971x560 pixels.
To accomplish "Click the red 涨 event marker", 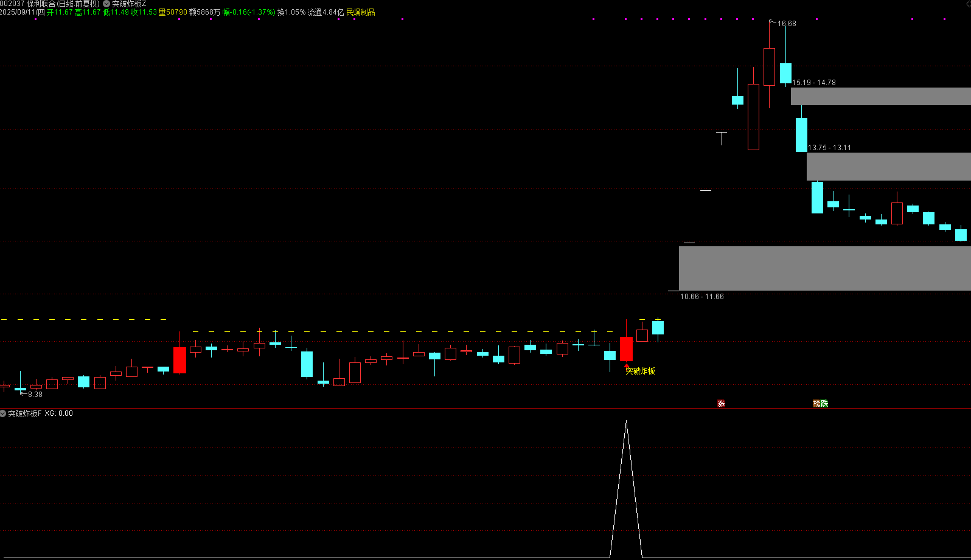I will pos(721,404).
